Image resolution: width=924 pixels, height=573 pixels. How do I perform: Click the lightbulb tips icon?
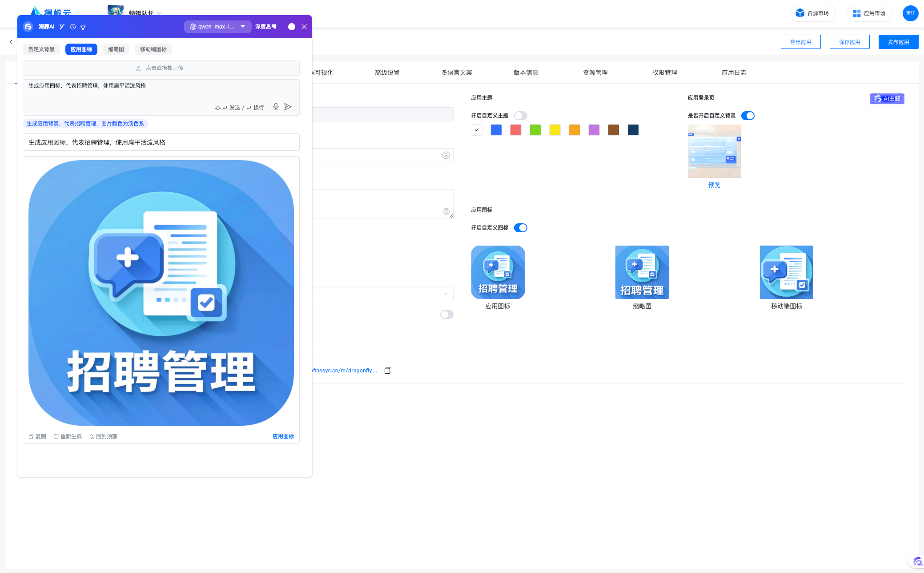pyautogui.click(x=83, y=27)
